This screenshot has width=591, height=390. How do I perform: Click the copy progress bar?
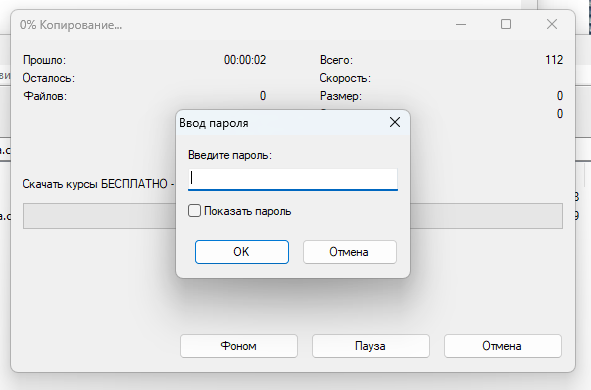click(x=293, y=216)
